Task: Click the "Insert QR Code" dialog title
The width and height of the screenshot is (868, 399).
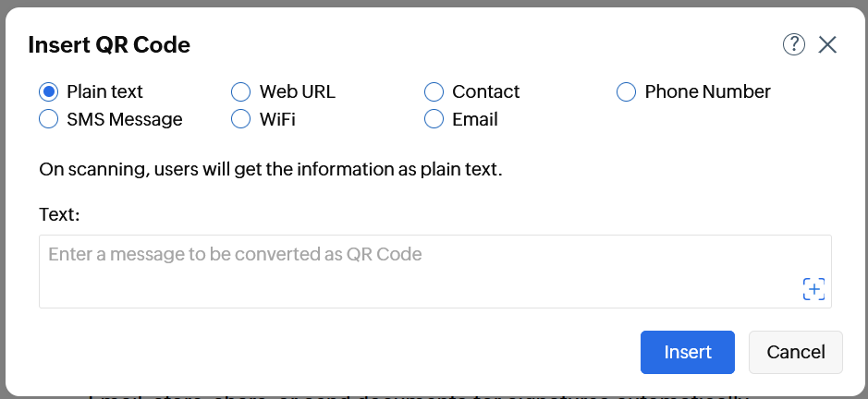Action: point(109,44)
